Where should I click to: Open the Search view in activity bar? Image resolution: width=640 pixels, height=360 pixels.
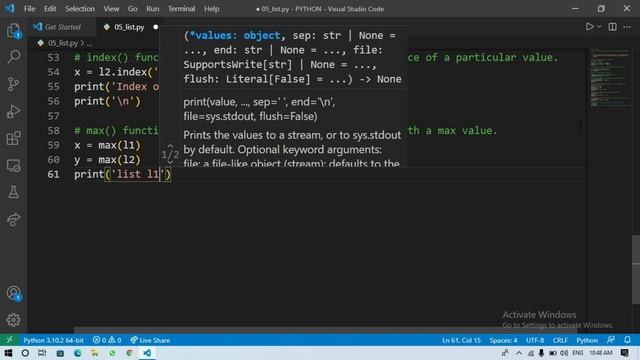(13, 57)
